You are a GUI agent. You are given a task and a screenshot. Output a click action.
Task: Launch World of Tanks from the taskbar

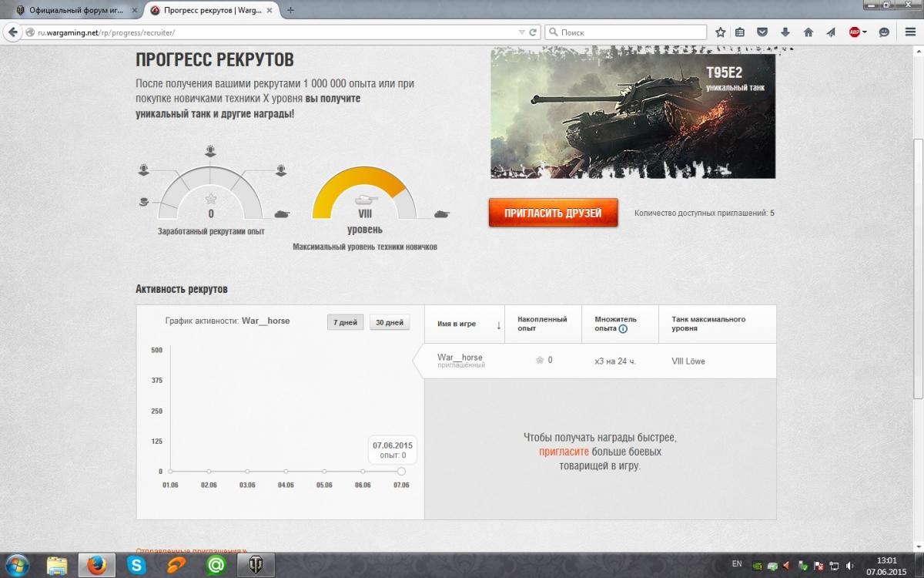pos(254,566)
